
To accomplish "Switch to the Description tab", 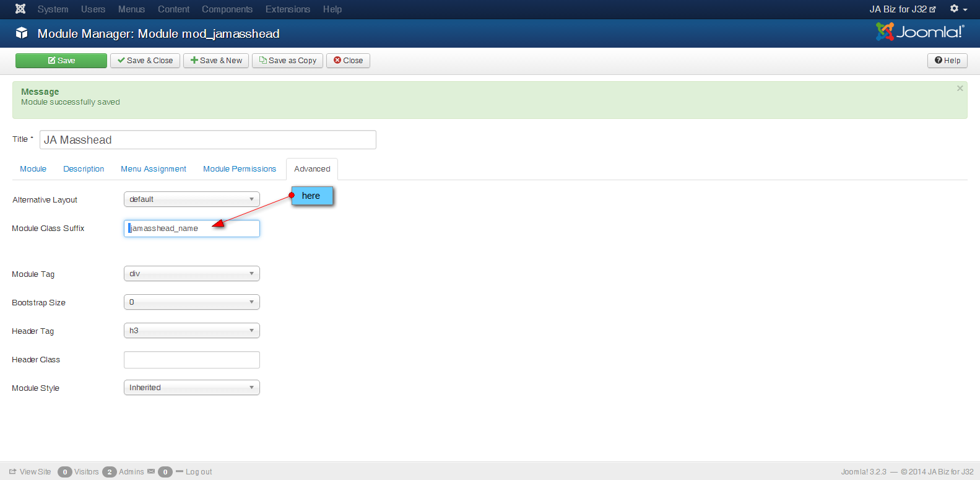I will 84,169.
